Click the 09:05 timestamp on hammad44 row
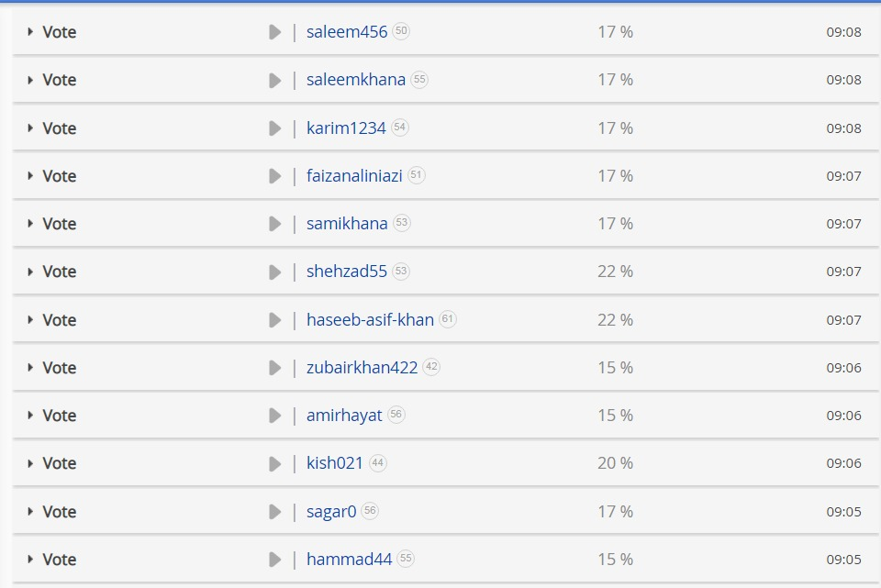Image resolution: width=881 pixels, height=588 pixels. [x=843, y=560]
